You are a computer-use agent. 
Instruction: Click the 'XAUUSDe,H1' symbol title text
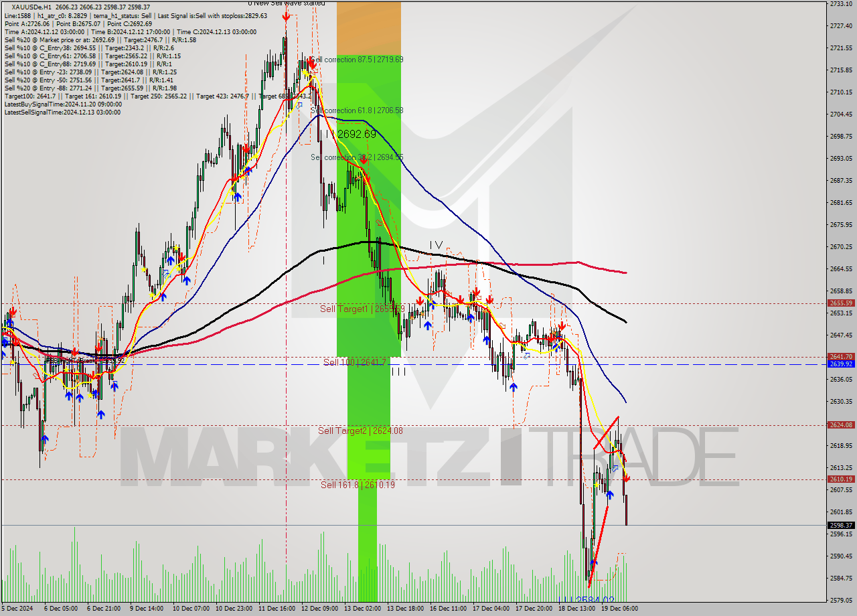coord(31,7)
